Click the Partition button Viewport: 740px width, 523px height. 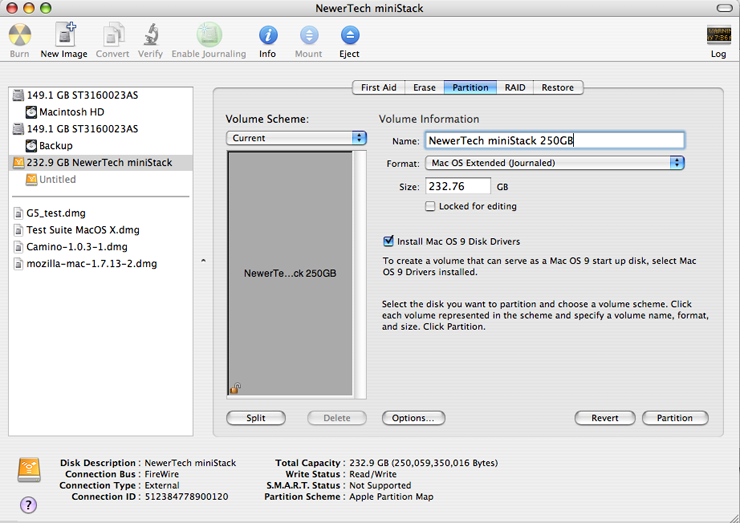click(x=675, y=418)
